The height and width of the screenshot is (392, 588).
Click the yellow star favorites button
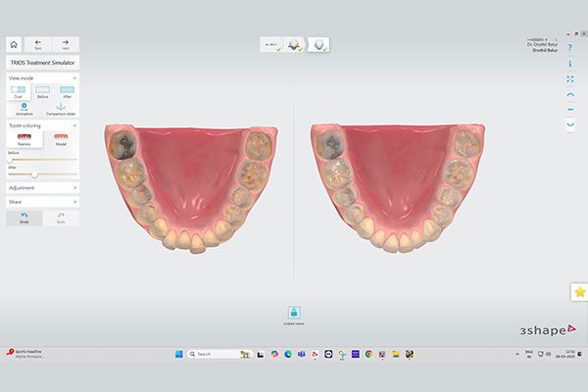(x=580, y=292)
